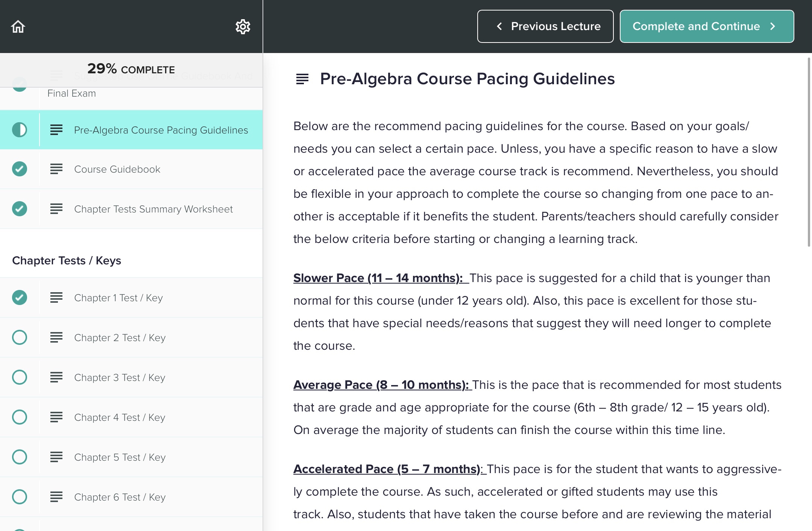This screenshot has height=531, width=812.
Task: Toggle the completion checkmark on Course Guidebook
Action: pyautogui.click(x=19, y=169)
